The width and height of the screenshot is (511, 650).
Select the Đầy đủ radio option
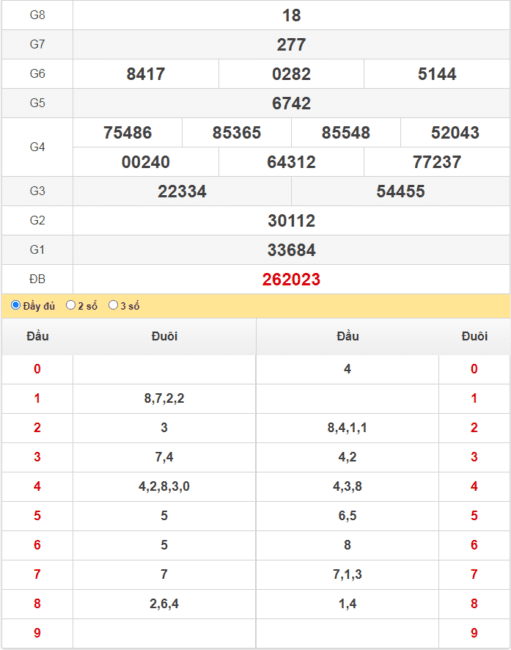click(x=16, y=306)
